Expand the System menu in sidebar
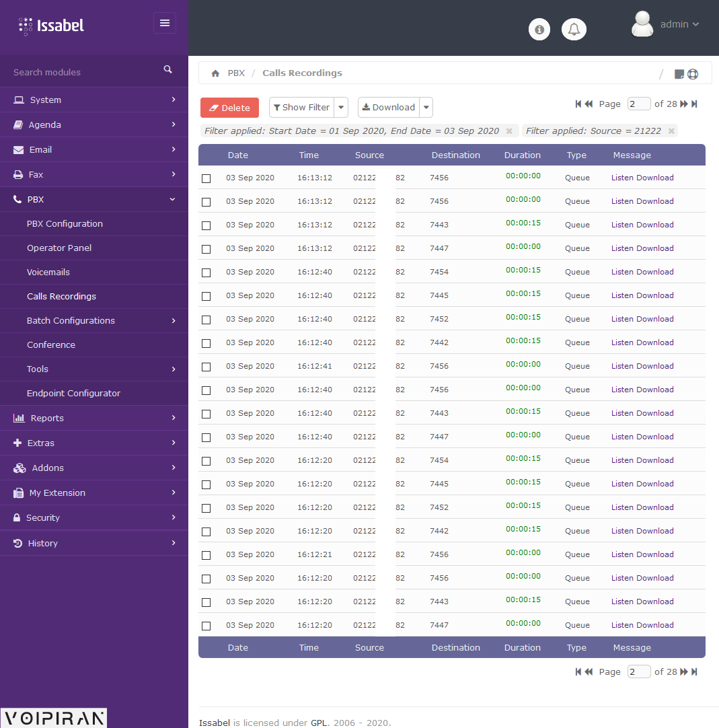The height and width of the screenshot is (728, 719). click(94, 100)
